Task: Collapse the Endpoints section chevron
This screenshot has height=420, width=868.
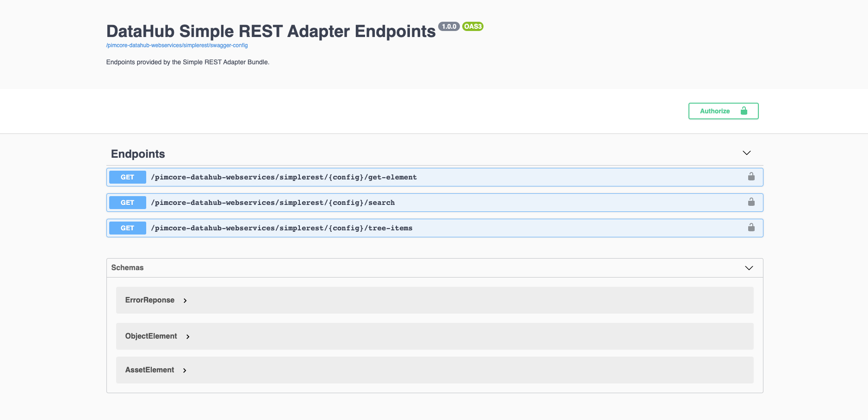Action: point(747,153)
